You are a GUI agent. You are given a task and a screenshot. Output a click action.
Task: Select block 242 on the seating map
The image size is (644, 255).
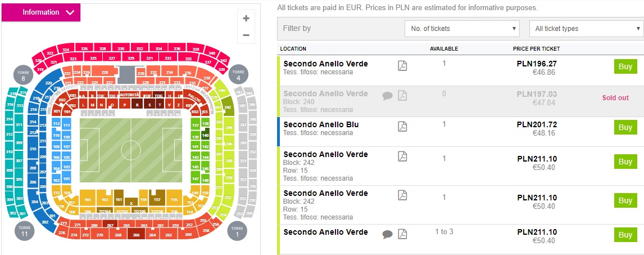[x=228, y=106]
